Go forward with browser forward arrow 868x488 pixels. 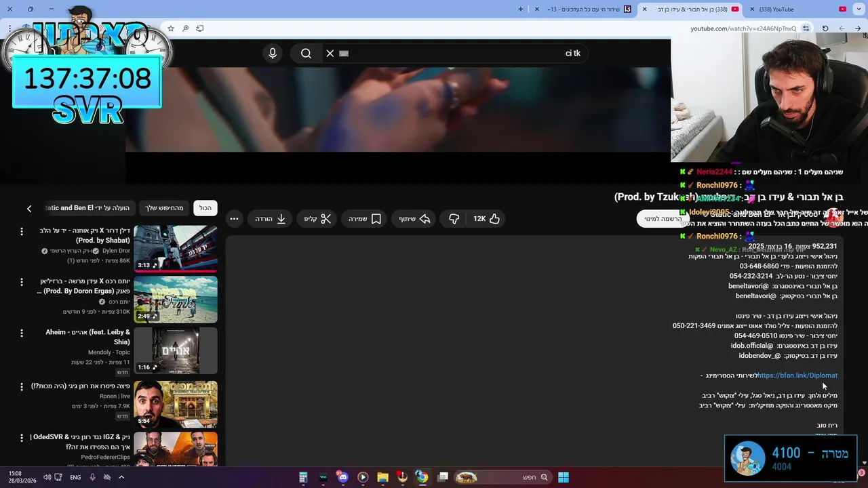(x=842, y=28)
